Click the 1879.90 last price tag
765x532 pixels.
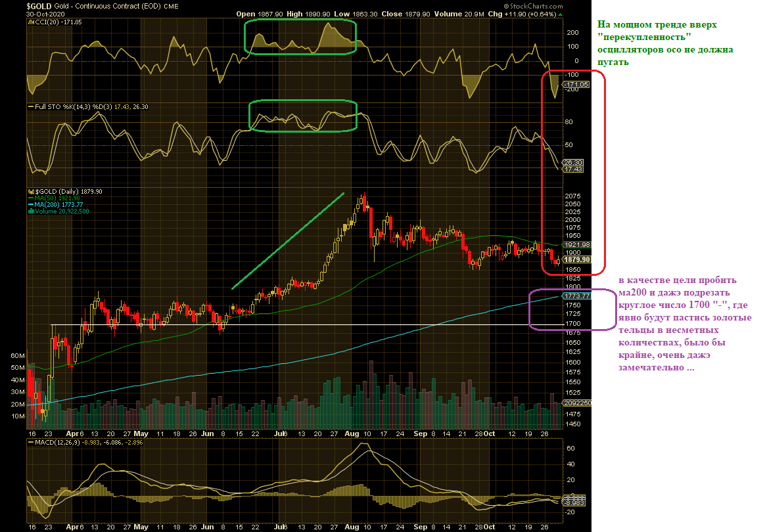click(577, 259)
